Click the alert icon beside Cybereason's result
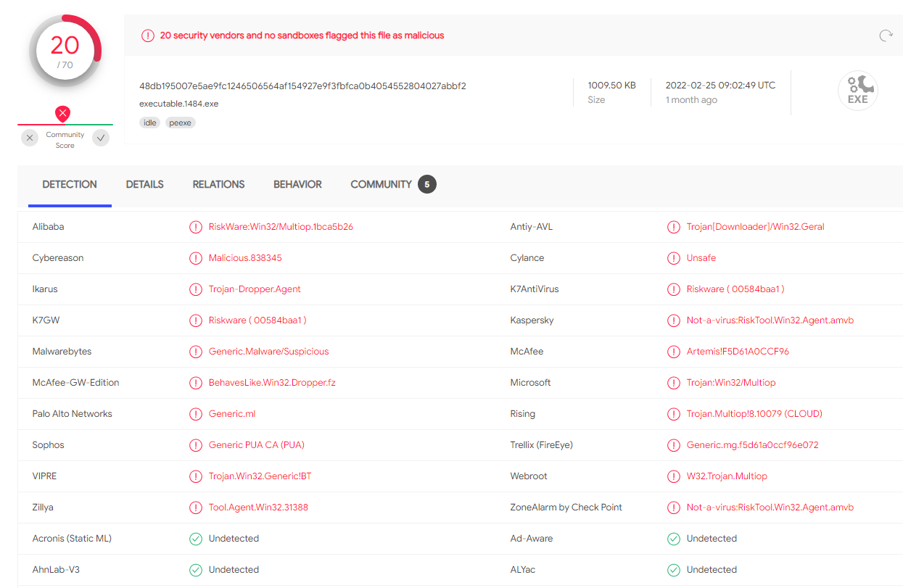Viewport: 903px width, 588px height. [x=196, y=258]
